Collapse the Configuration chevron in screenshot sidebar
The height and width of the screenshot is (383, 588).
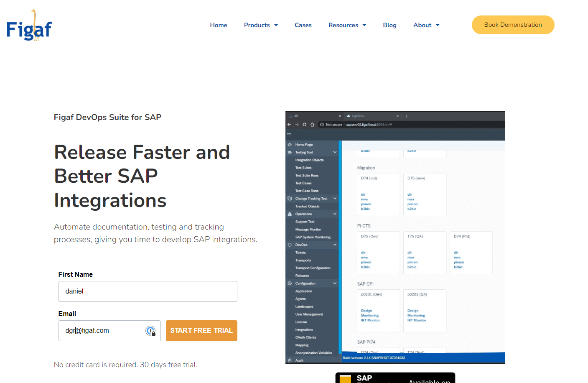[x=335, y=283]
